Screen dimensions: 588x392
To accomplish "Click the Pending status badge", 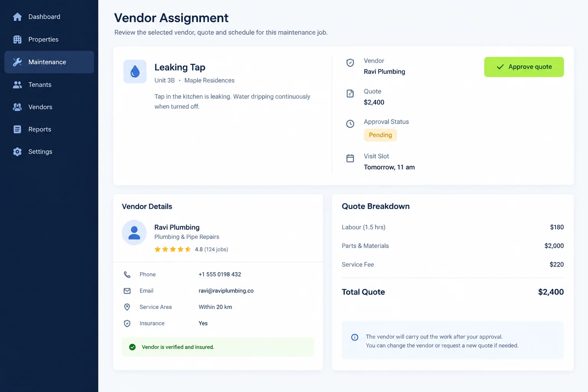I will (x=380, y=135).
